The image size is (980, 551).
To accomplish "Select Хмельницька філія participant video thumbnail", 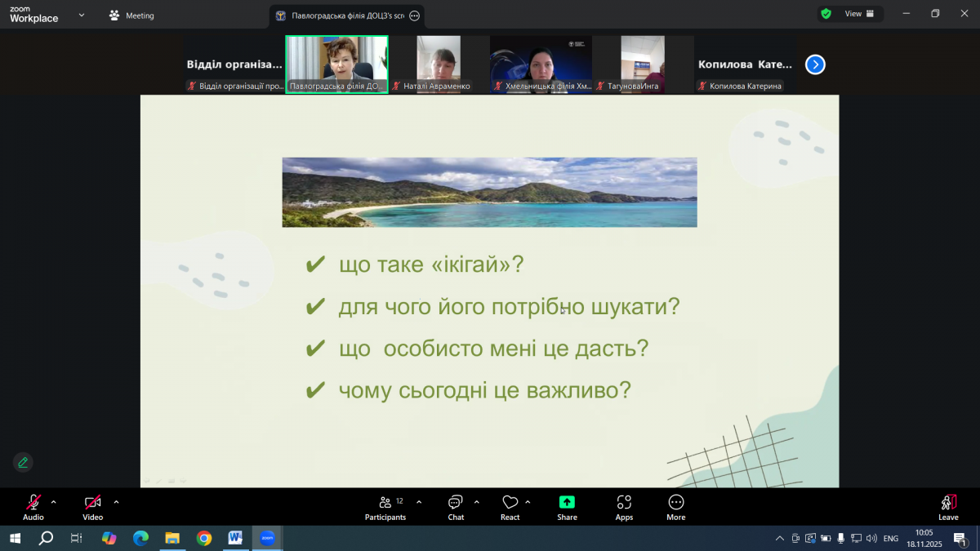I will pyautogui.click(x=541, y=64).
